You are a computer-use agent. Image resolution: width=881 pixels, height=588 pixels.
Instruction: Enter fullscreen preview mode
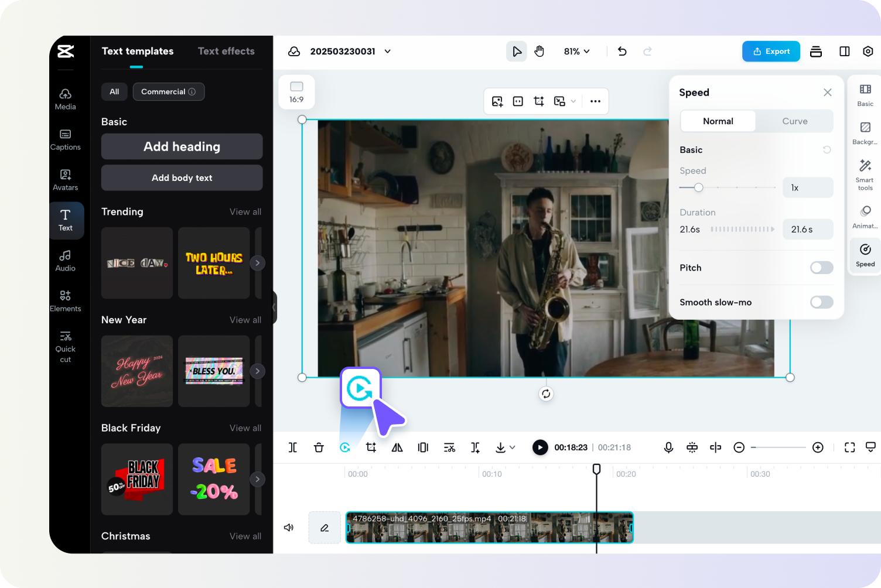[850, 447]
